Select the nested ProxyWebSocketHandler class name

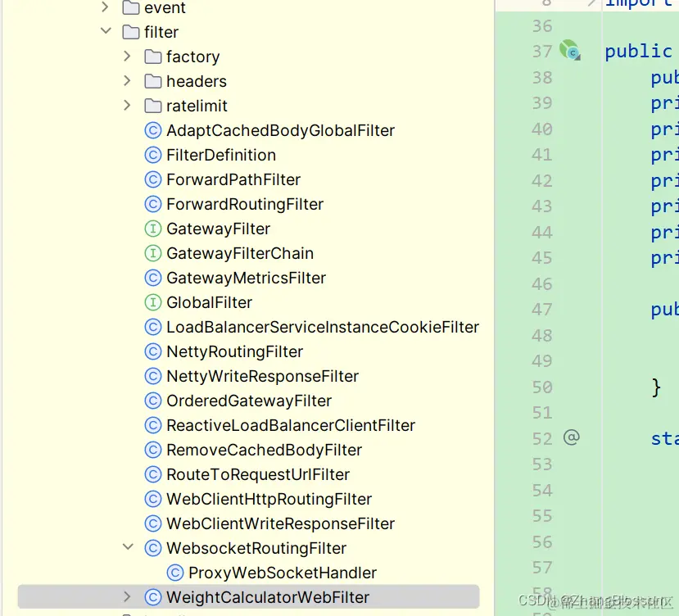[283, 573]
